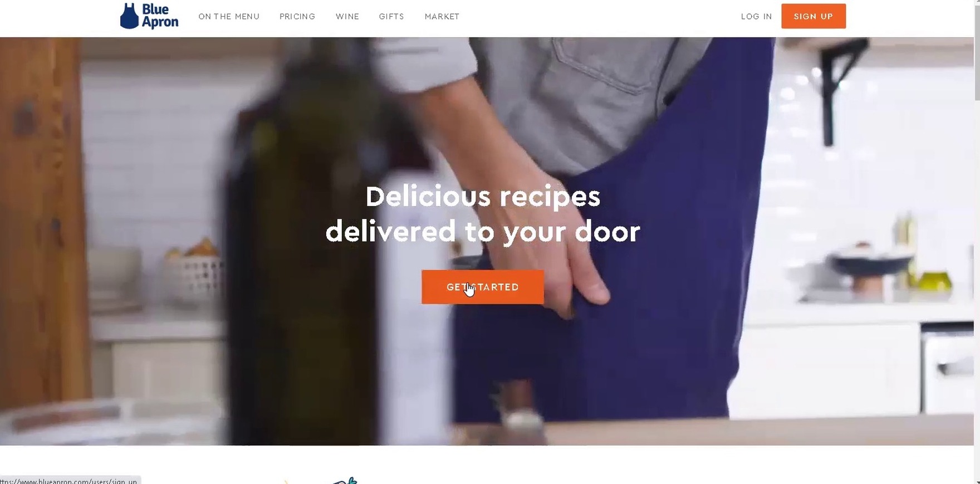Image resolution: width=980 pixels, height=484 pixels.
Task: Click the orange Sign Up button
Action: (814, 16)
